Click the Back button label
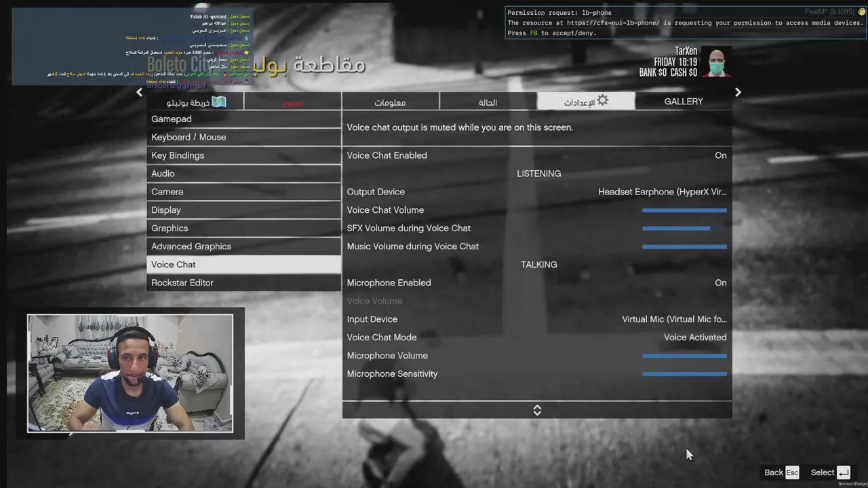 (x=774, y=472)
